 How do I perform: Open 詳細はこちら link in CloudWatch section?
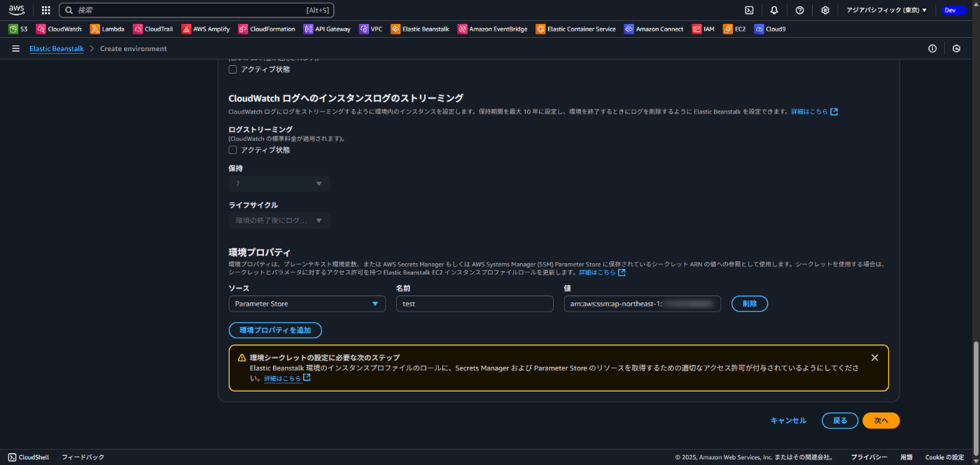814,112
